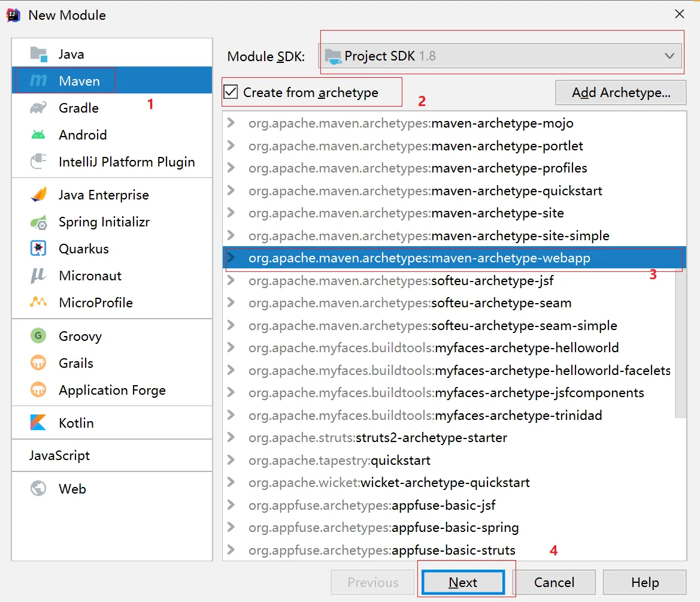The height and width of the screenshot is (602, 700).
Task: Click the Android robot icon
Action: 38,135
